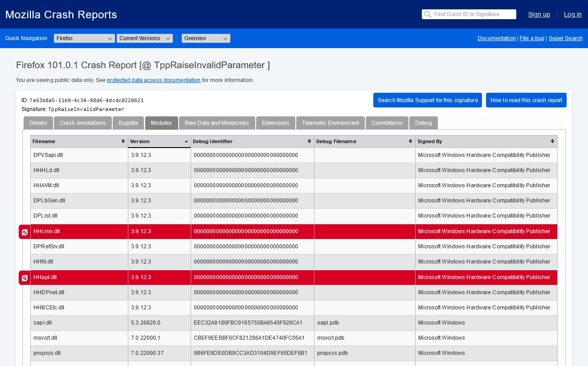Sort by Filename column arrows

[123, 141]
